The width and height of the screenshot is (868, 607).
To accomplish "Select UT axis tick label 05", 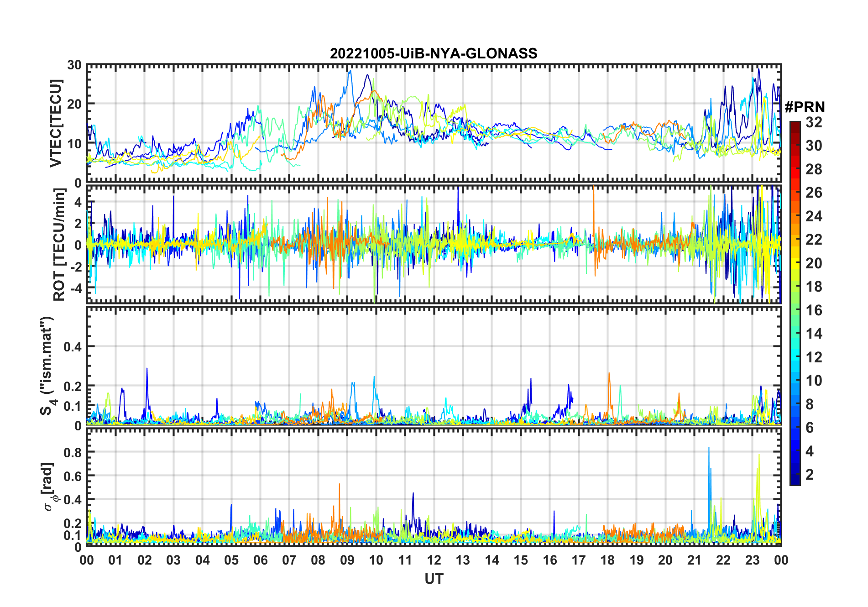I will click(231, 560).
